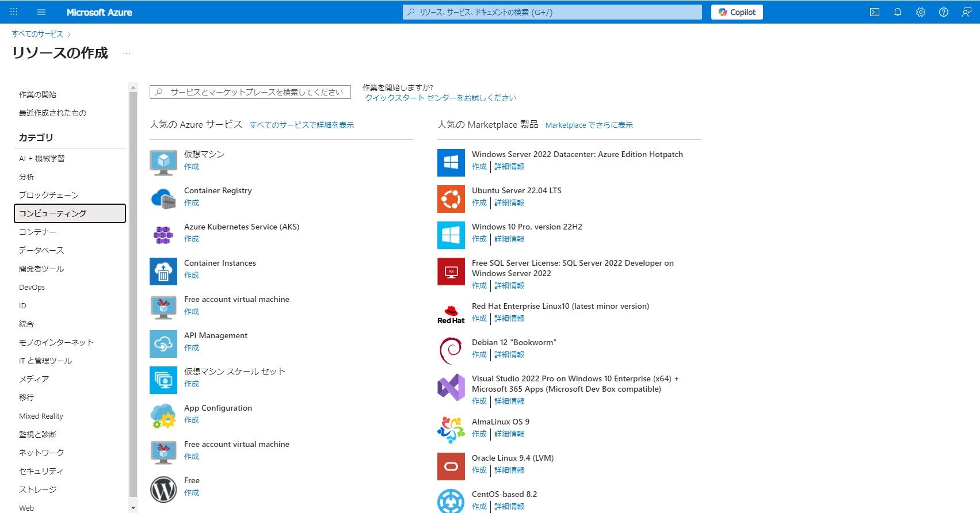Click the category list scrollbar up arrow
The width and height of the screenshot is (980, 524).
[x=134, y=87]
